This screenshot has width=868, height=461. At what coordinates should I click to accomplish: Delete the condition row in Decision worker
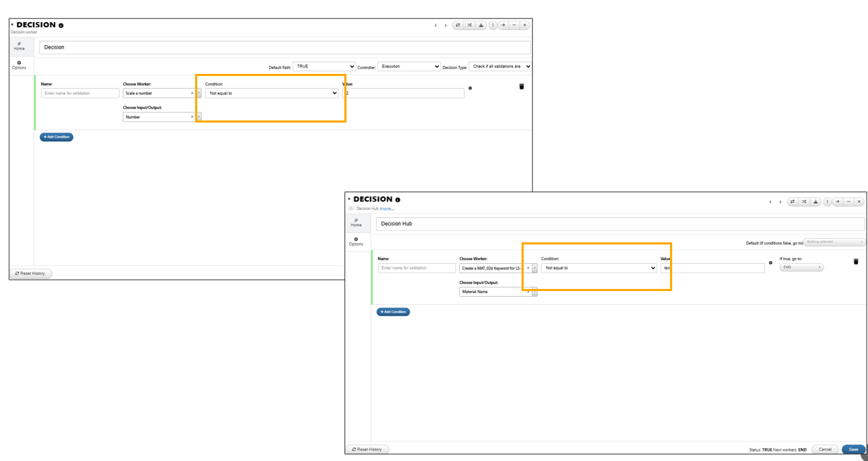tap(522, 87)
